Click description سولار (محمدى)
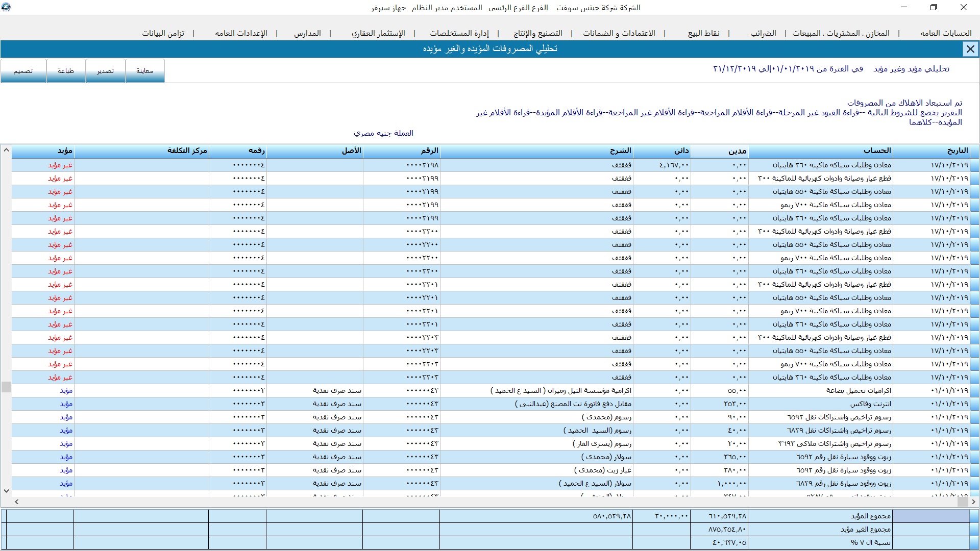Screen dimensions: 980x551 click(606, 457)
